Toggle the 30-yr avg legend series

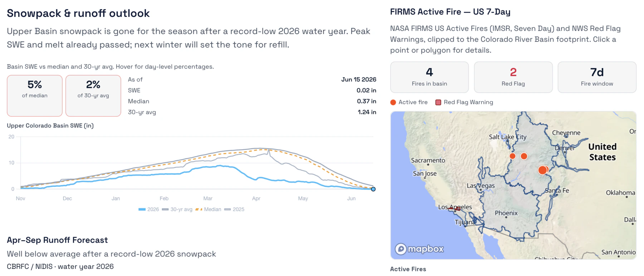pyautogui.click(x=177, y=209)
